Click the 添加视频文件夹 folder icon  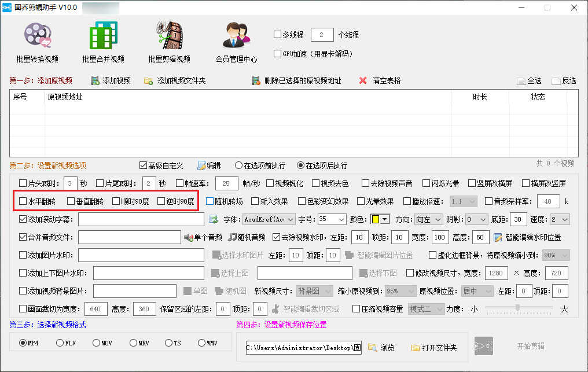[149, 80]
